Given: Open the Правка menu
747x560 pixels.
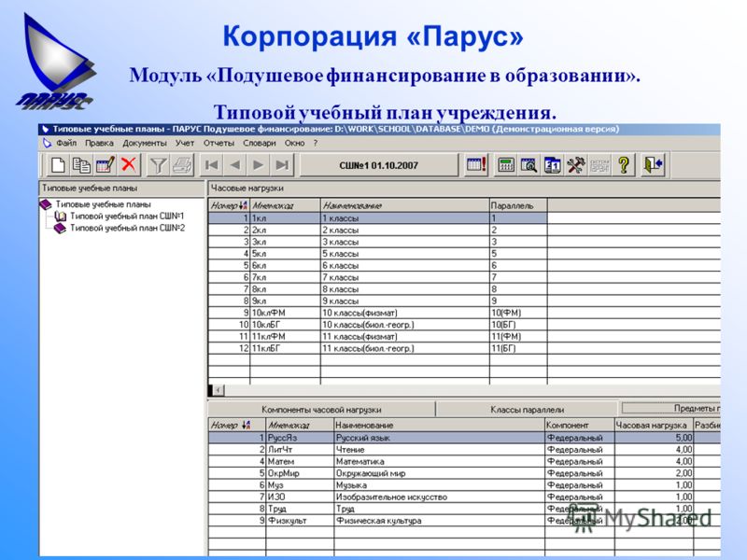Looking at the screenshot, I should tap(99, 143).
